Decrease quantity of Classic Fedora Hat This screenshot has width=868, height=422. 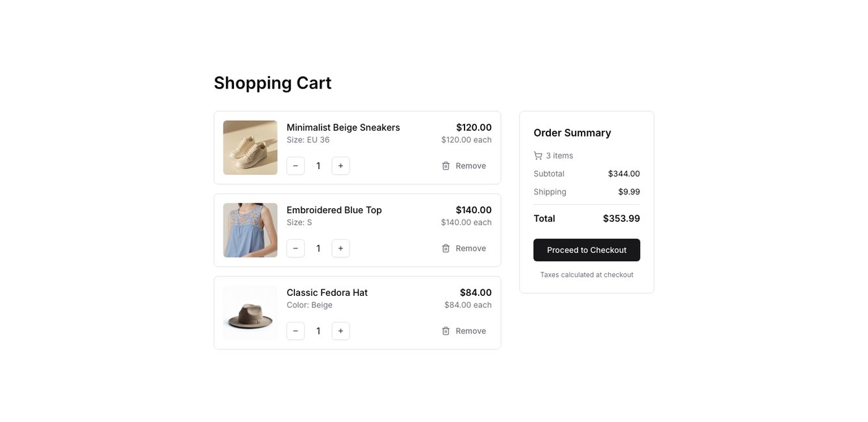click(x=296, y=331)
